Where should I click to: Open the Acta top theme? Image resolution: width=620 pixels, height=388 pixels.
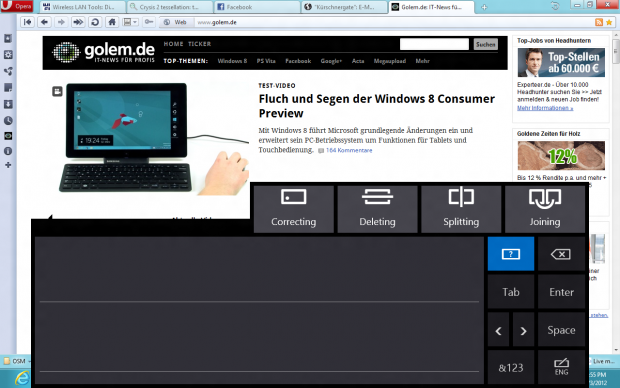[358, 61]
